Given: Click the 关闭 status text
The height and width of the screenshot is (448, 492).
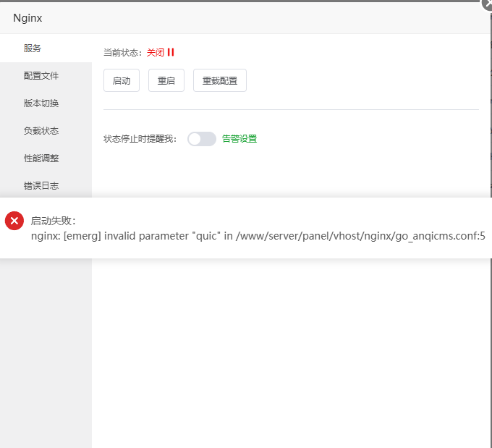Looking at the screenshot, I should [156, 52].
